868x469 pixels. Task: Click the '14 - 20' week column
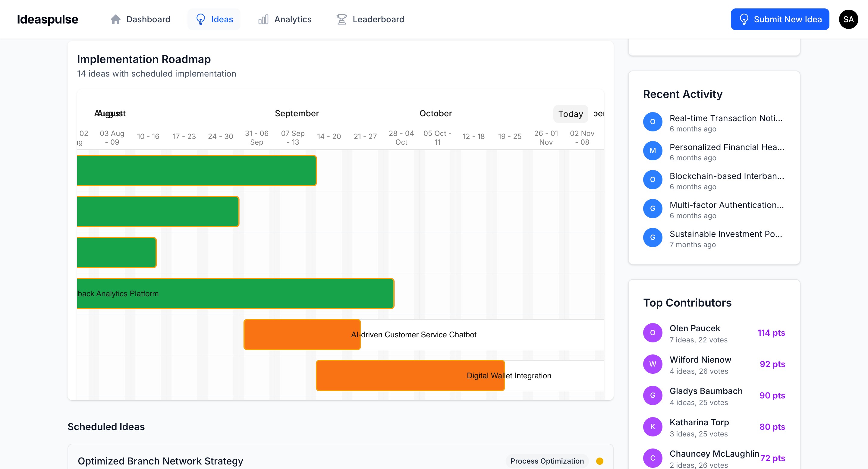pos(329,137)
